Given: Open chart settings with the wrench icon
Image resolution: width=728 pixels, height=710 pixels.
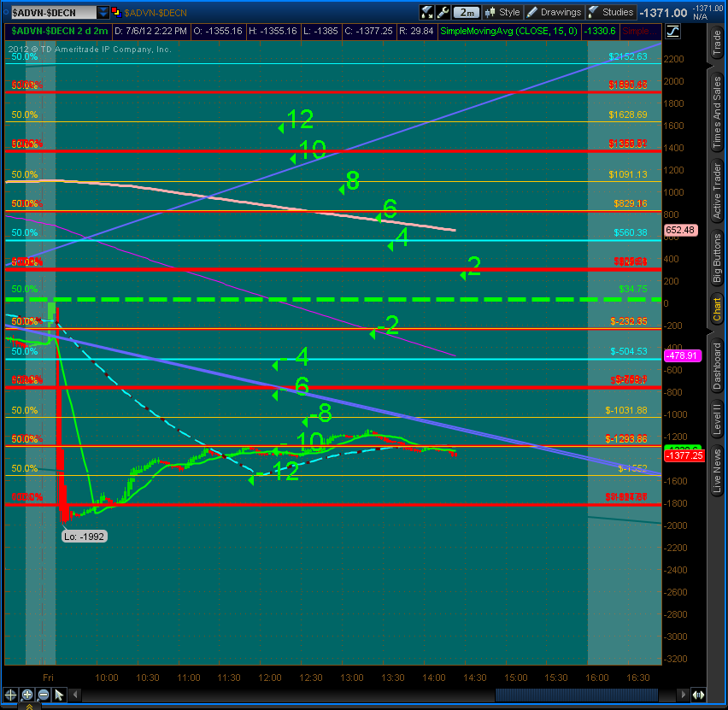Looking at the screenshot, I should pyautogui.click(x=443, y=12).
